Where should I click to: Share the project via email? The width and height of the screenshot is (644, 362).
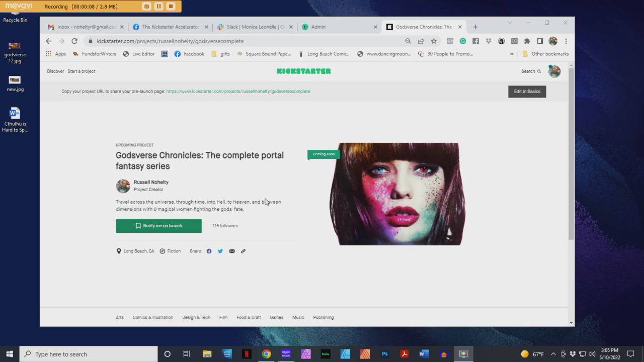pos(232,251)
